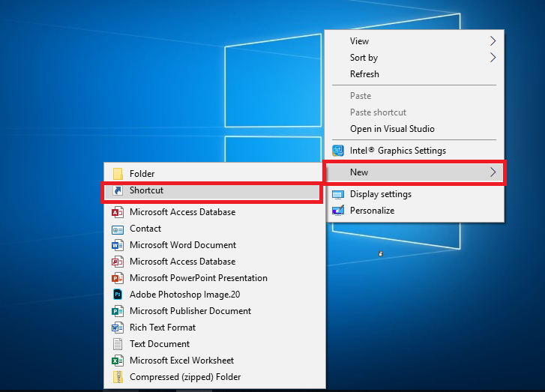
Task: Click the Intel Graphics Settings icon
Action: click(x=338, y=151)
